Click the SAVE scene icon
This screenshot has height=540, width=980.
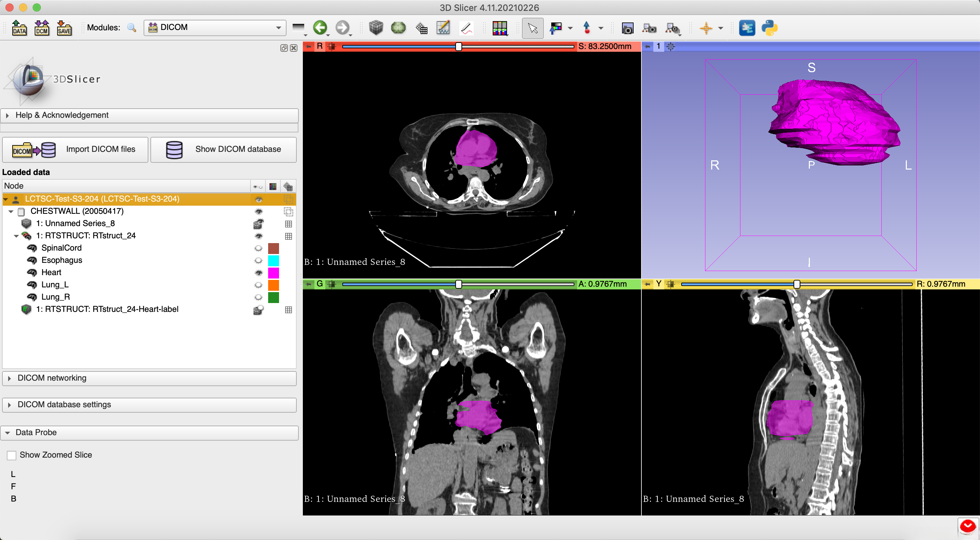click(x=64, y=28)
